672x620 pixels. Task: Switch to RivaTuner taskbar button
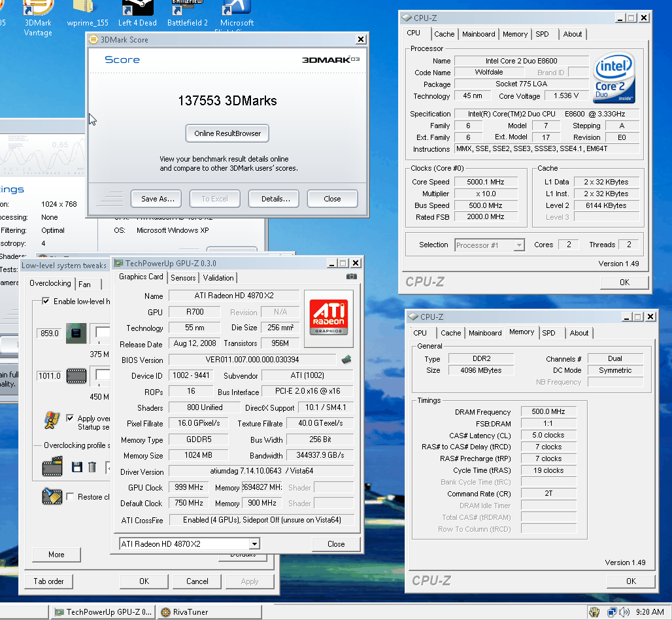point(209,612)
